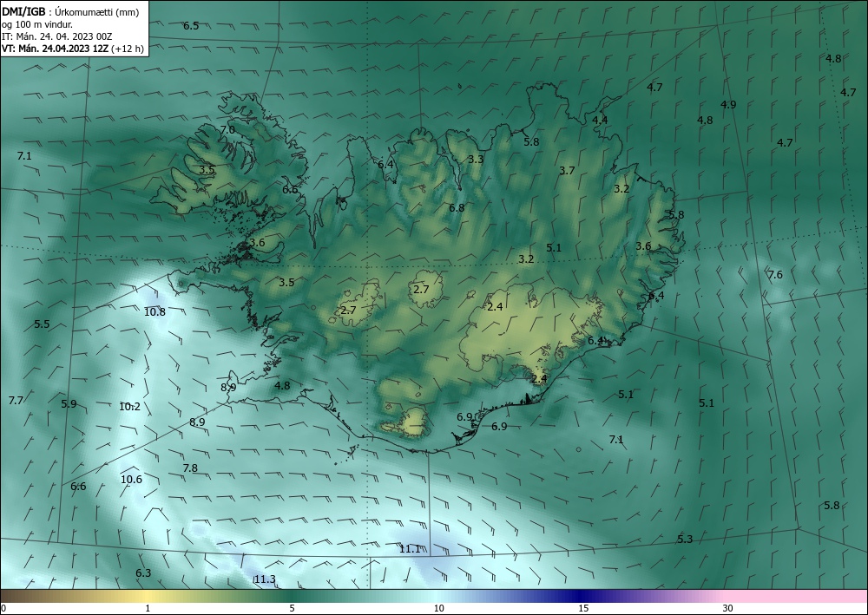Click the 10.6 value label
Image resolution: width=868 pixels, height=615 pixels.
pyautogui.click(x=131, y=480)
